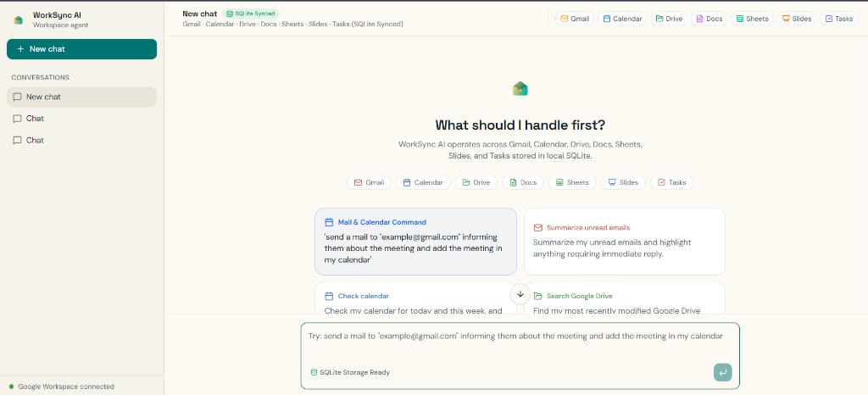Click the envelope icon in header Gmail chip

564,19
